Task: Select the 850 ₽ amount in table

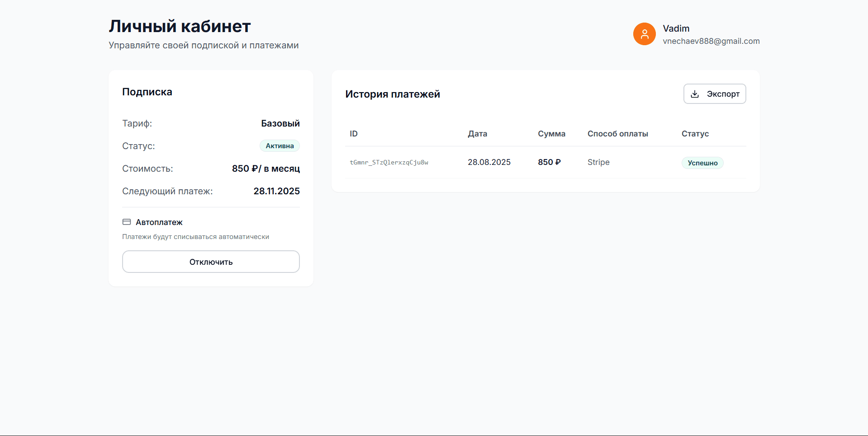Action: tap(549, 162)
